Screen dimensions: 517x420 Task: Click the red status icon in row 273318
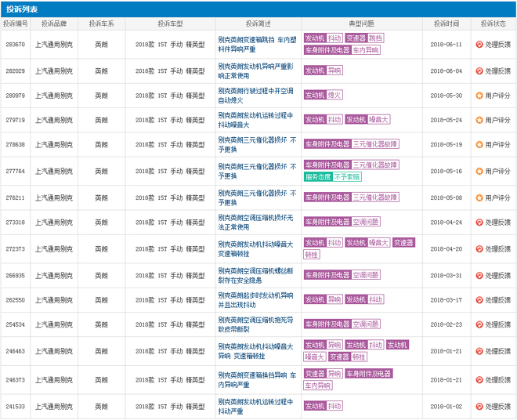coord(479,223)
